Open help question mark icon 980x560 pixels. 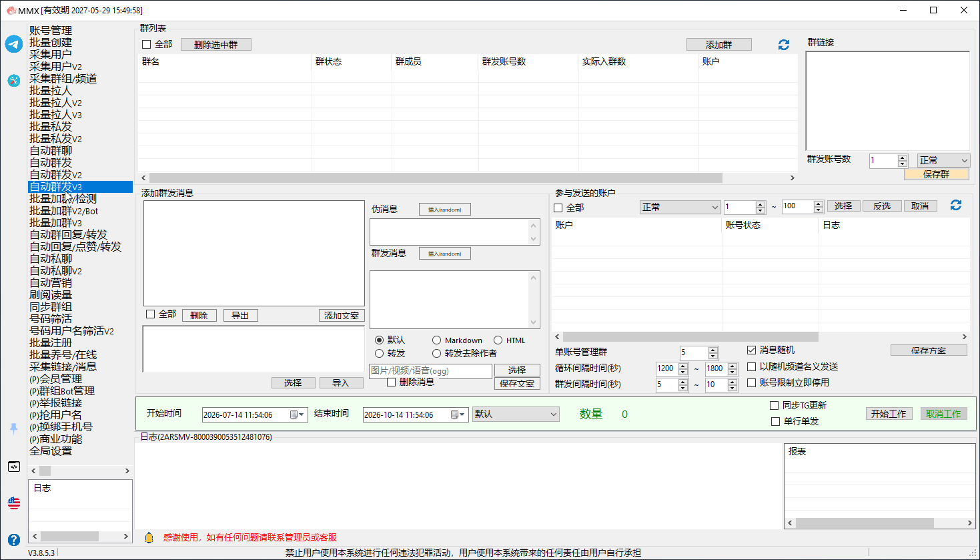coord(14,539)
